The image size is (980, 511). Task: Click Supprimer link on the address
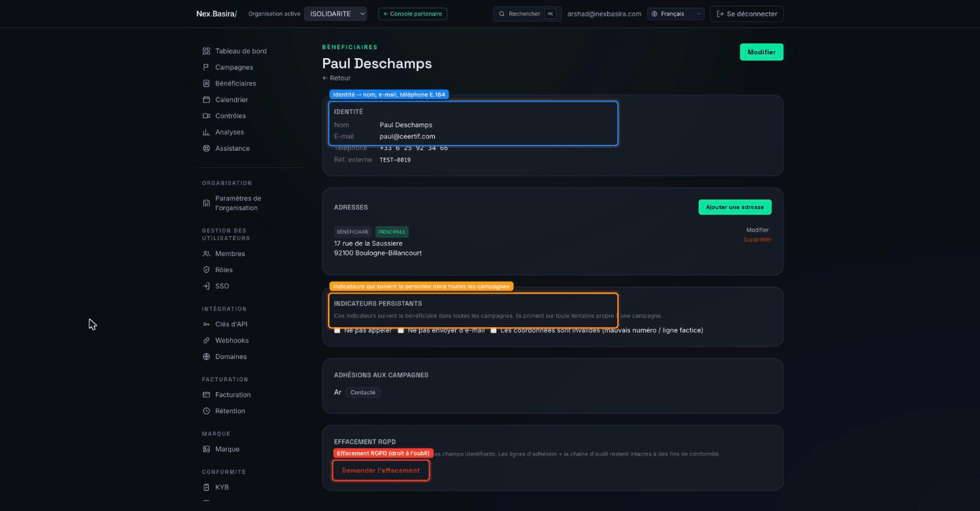tap(757, 240)
